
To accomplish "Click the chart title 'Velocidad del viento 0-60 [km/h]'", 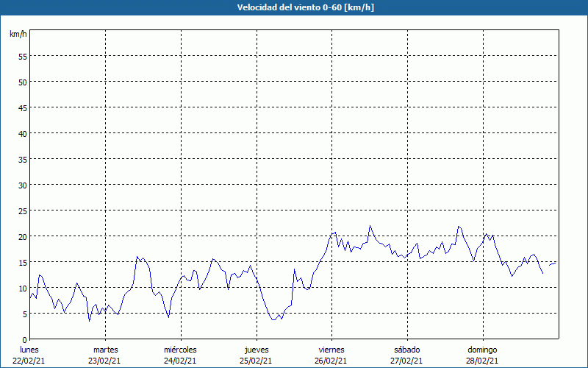I will coord(306,7).
